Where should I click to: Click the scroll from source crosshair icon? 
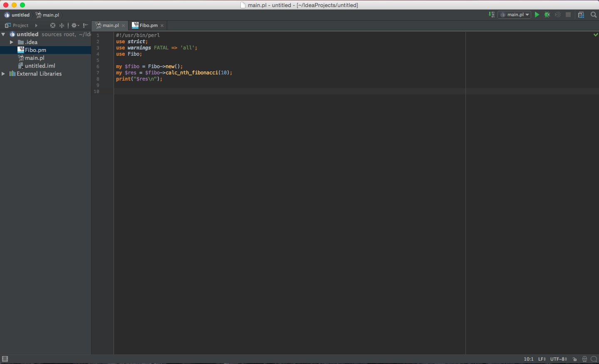click(53, 25)
